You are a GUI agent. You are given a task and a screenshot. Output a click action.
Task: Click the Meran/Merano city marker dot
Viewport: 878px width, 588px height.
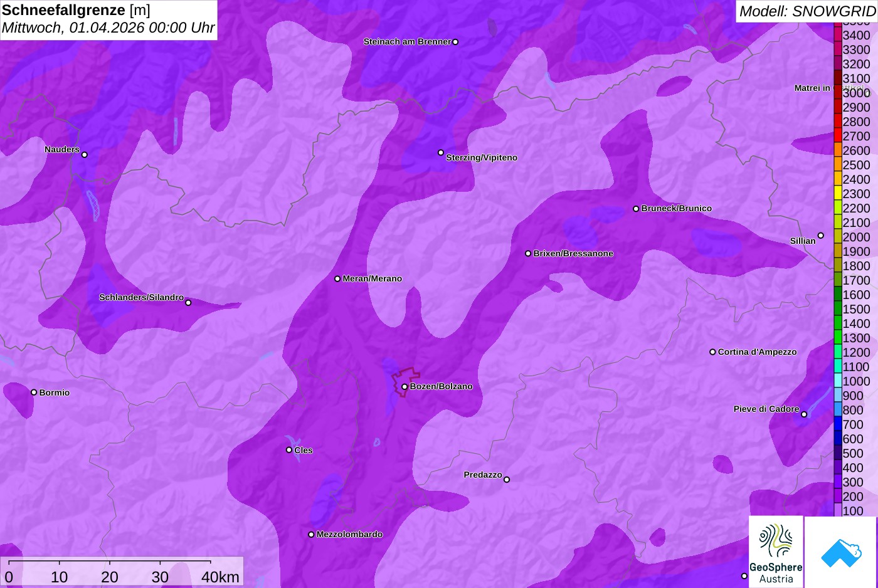(337, 279)
